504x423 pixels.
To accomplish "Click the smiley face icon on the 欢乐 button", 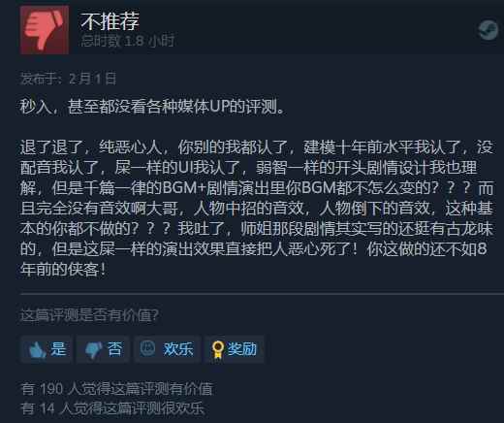I will pos(147,348).
